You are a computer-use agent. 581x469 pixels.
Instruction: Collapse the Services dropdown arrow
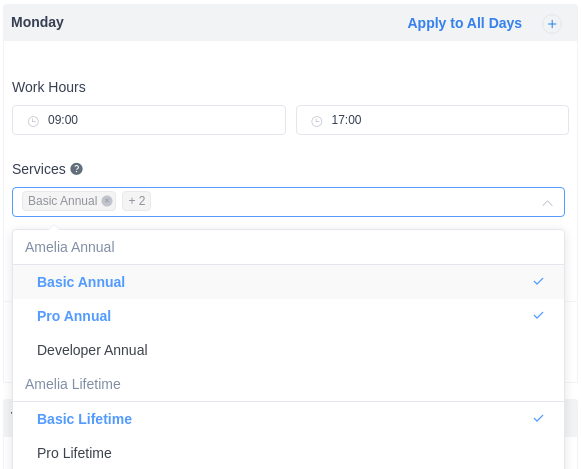click(x=547, y=203)
